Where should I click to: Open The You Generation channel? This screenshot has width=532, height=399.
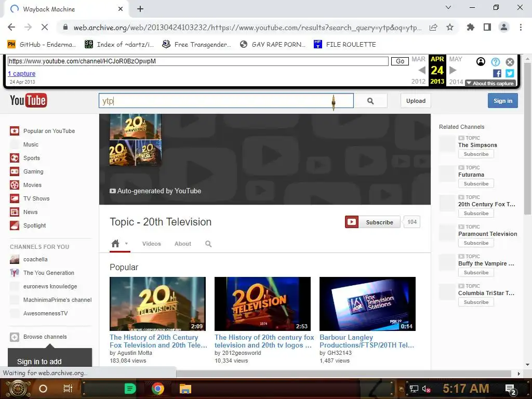(x=48, y=273)
